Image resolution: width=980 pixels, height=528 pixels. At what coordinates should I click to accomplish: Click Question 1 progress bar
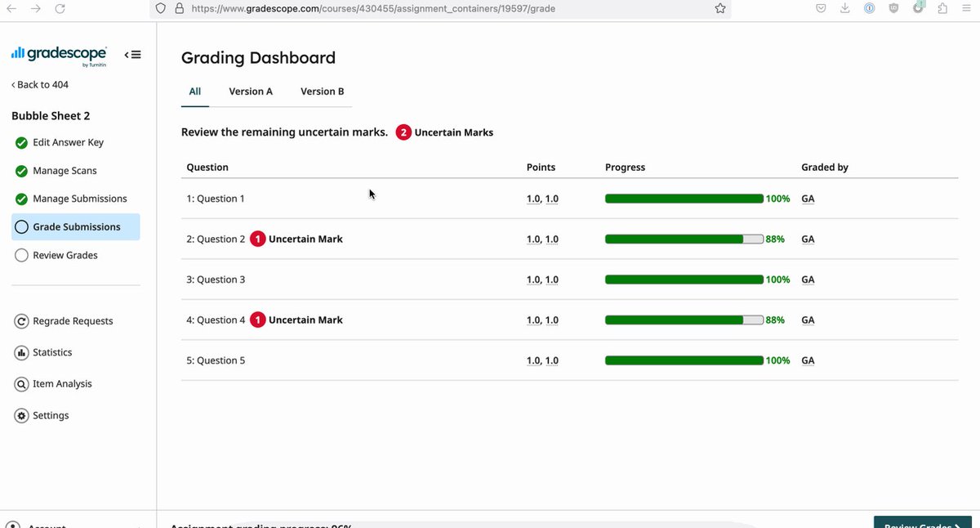coord(684,199)
